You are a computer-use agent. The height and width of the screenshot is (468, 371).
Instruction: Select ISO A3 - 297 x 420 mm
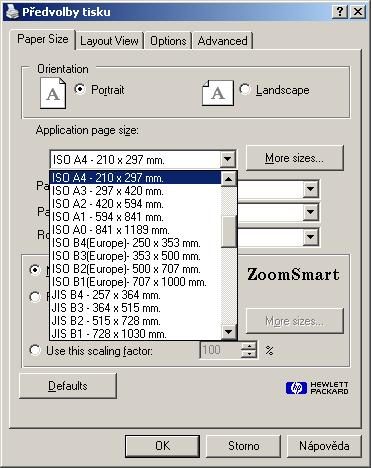point(135,191)
